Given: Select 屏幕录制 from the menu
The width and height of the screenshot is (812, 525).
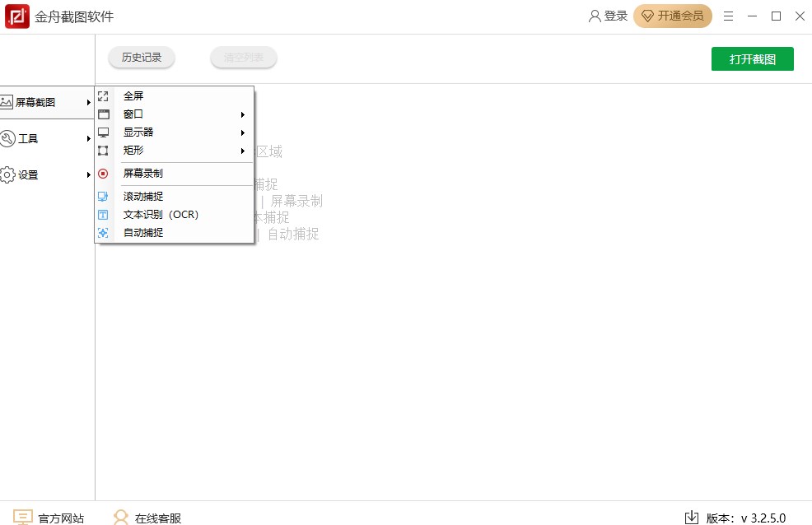Looking at the screenshot, I should click(x=143, y=174).
